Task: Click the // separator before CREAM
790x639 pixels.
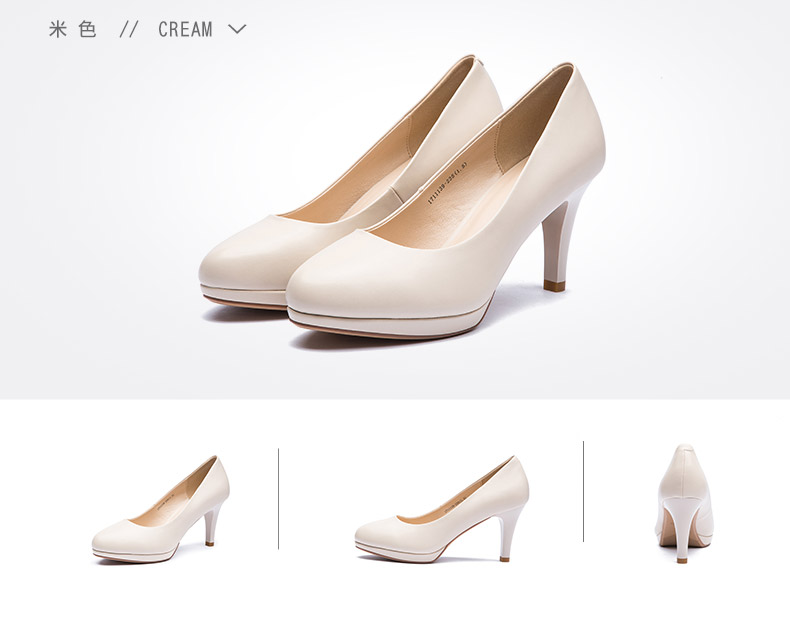Action: (129, 29)
